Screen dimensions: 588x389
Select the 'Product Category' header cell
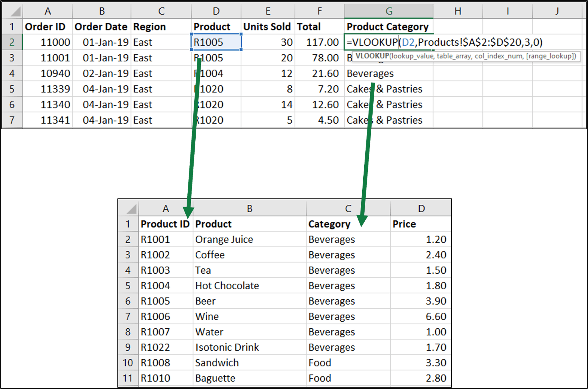(x=389, y=27)
